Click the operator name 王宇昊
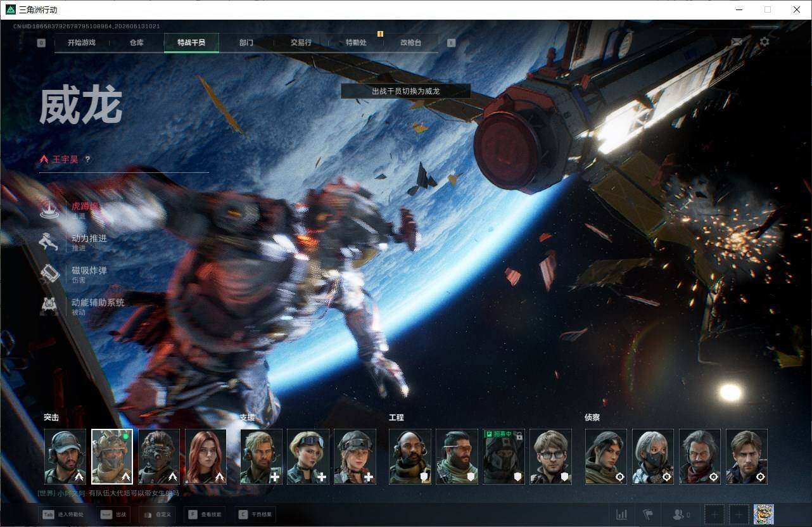 (65, 160)
